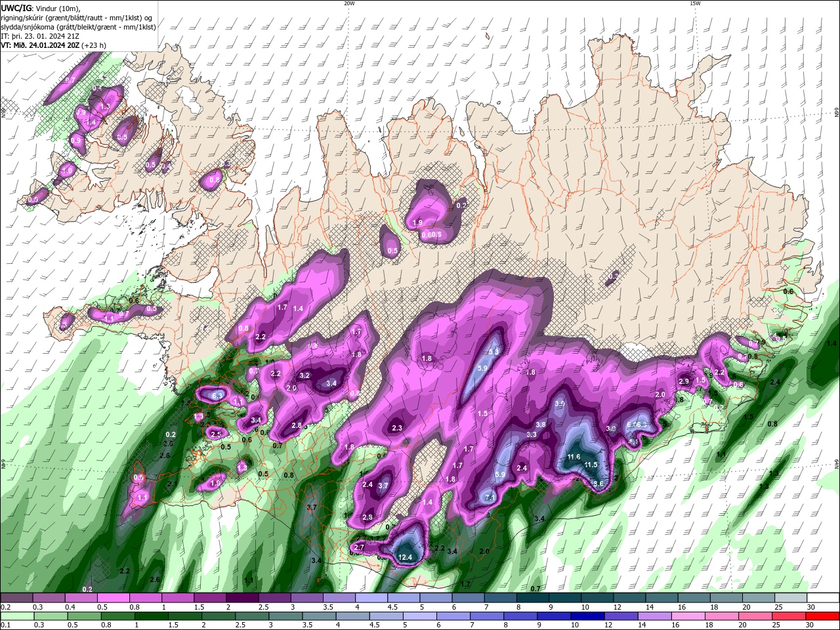Select the 7.1 value on the map
The height and width of the screenshot is (630, 840).
pos(490,498)
